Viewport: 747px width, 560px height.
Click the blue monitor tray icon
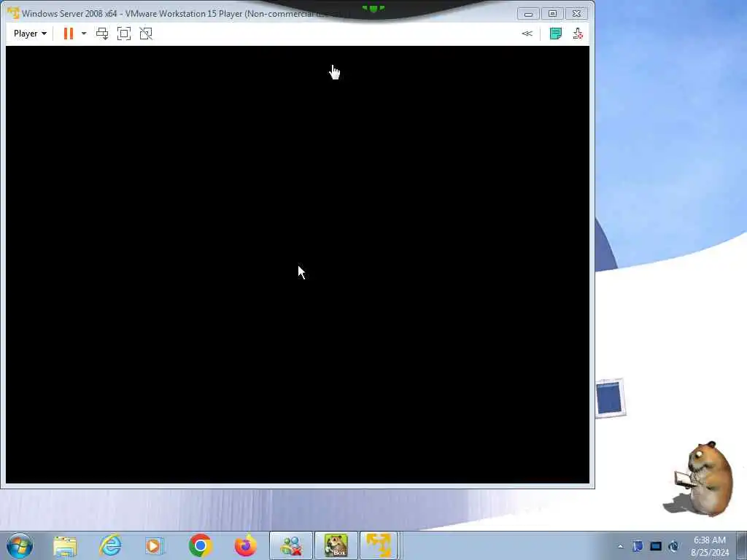pyautogui.click(x=656, y=546)
